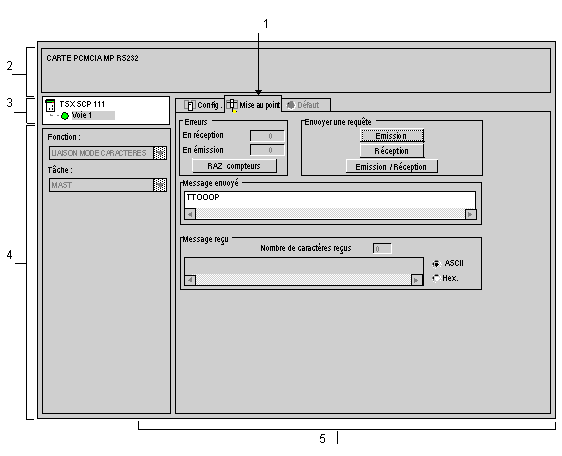Viewport: 562px width, 456px height.
Task: Click right arrow of Message reçu scrollbar
Action: click(416, 280)
